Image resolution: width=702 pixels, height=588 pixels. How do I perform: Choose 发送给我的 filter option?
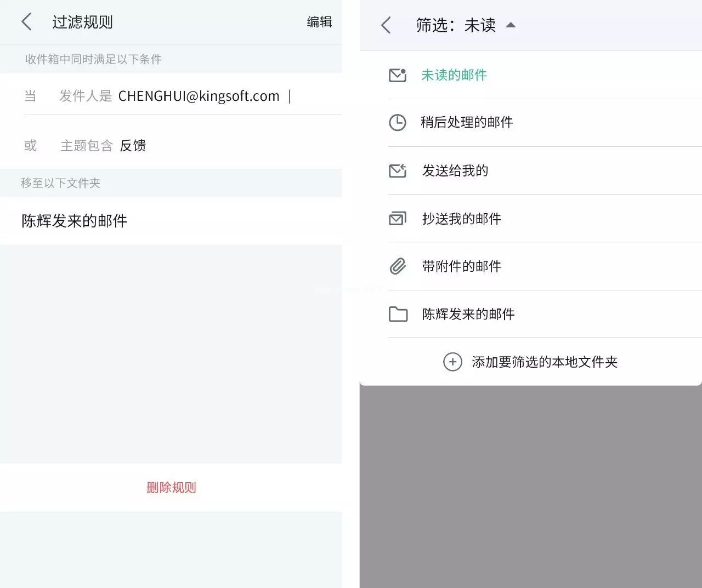click(455, 171)
